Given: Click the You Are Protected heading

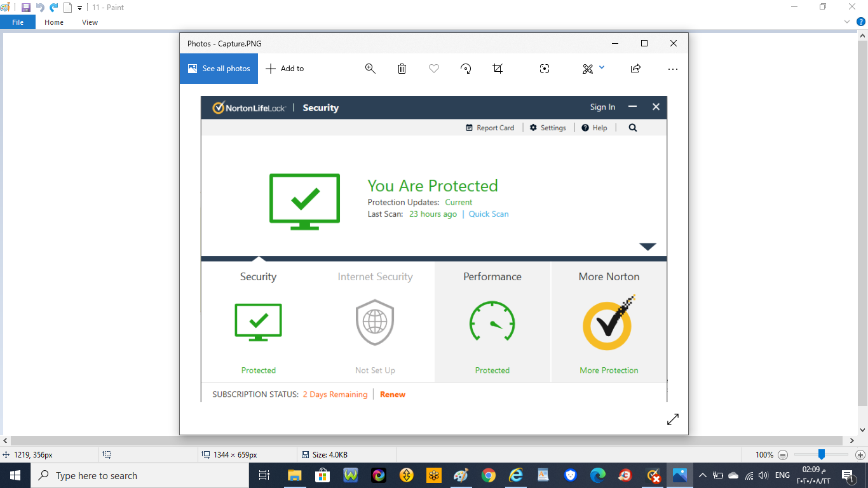Looking at the screenshot, I should (433, 186).
